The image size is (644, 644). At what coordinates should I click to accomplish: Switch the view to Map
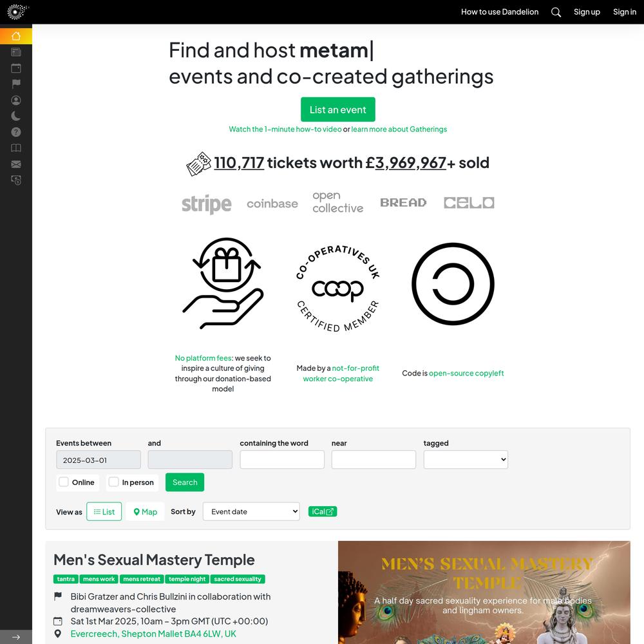point(146,512)
